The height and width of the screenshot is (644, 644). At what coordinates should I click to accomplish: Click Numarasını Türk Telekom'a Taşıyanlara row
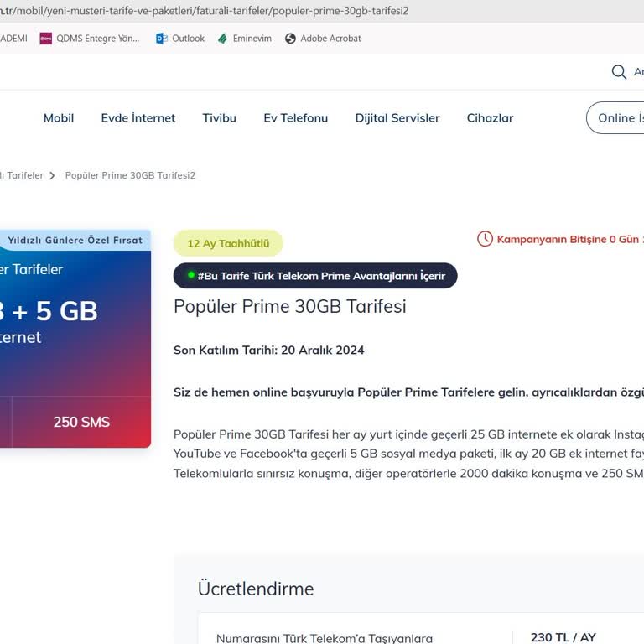coord(325,638)
